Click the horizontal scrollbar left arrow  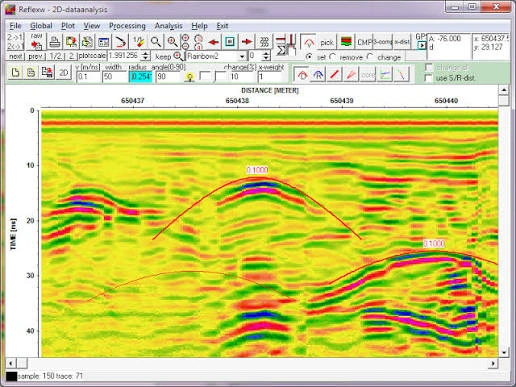click(x=11, y=363)
